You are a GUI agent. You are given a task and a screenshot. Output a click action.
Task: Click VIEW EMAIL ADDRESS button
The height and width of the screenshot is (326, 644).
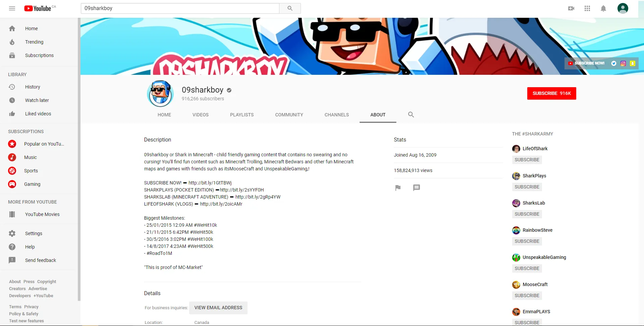(x=218, y=308)
